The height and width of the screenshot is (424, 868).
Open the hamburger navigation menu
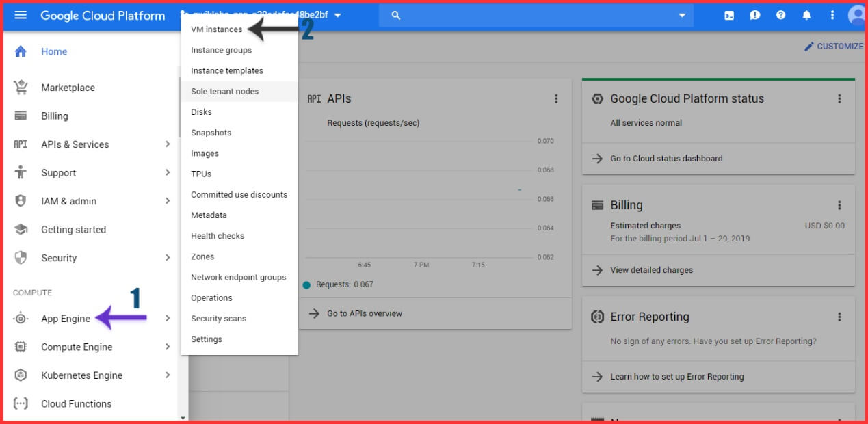[21, 15]
